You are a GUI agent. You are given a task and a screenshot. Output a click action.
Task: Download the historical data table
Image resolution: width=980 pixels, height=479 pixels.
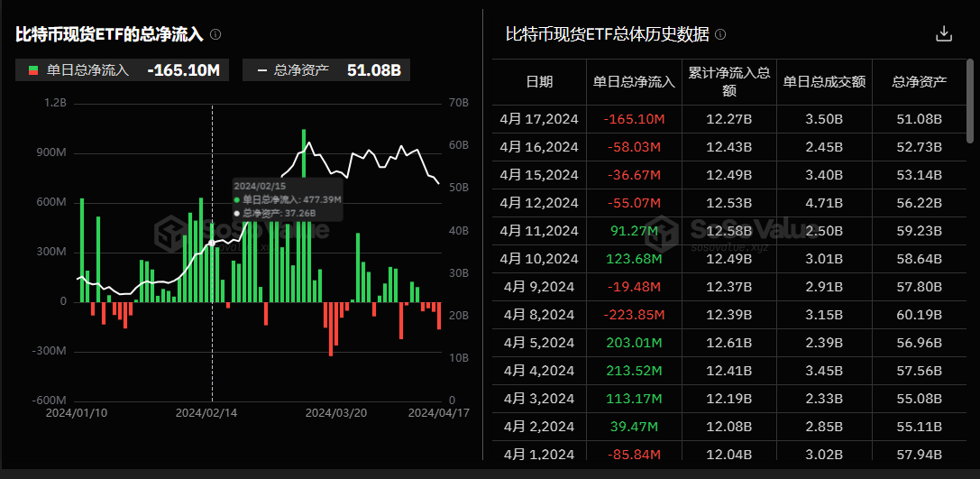point(944,34)
